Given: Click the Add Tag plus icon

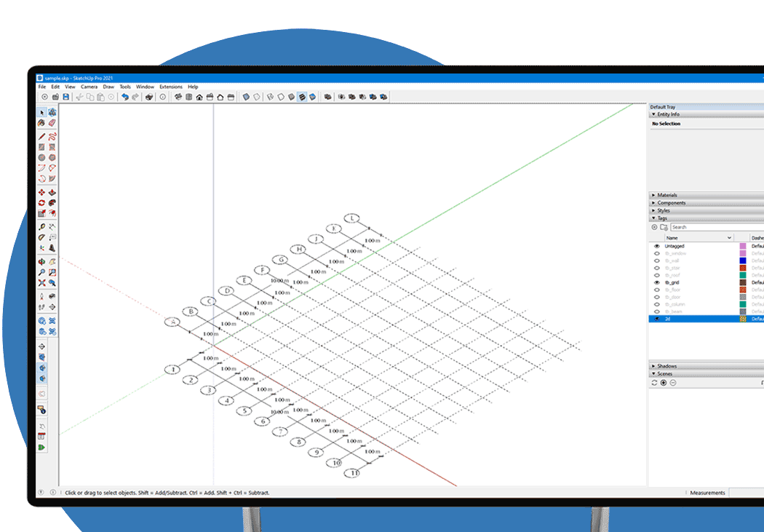Looking at the screenshot, I should click(654, 227).
